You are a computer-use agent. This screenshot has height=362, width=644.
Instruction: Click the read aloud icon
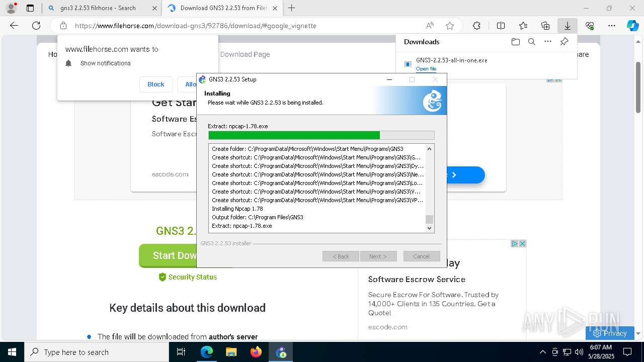430,26
